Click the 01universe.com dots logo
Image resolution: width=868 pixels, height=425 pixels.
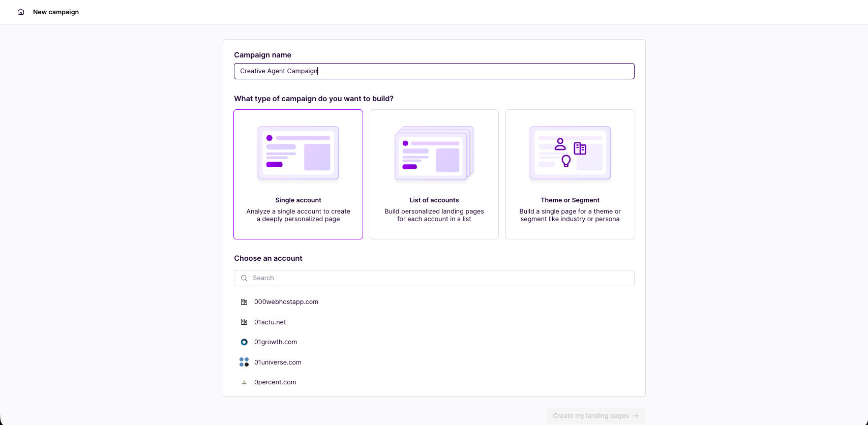244,362
